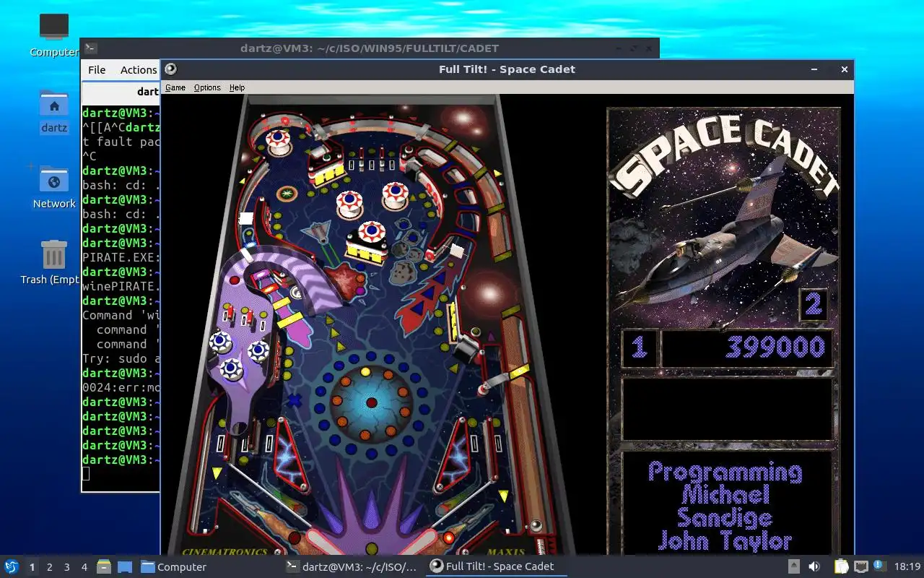Click the Michael credit line

click(x=725, y=496)
